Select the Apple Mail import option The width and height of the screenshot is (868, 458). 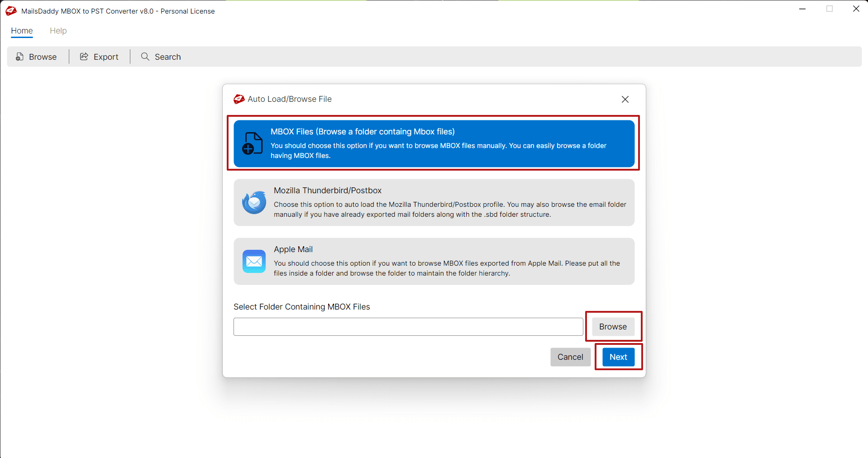point(433,261)
